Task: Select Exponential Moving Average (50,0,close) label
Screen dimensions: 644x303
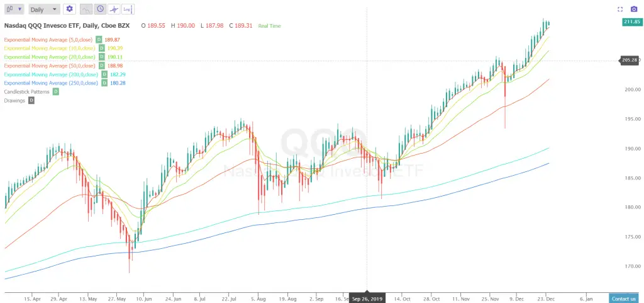Action: [x=50, y=66]
